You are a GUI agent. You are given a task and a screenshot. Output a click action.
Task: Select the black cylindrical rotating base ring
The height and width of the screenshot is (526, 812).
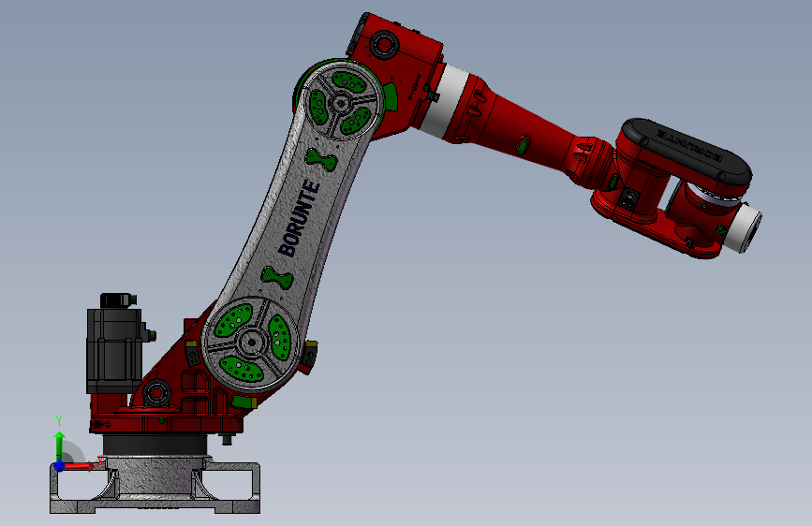tap(155, 445)
